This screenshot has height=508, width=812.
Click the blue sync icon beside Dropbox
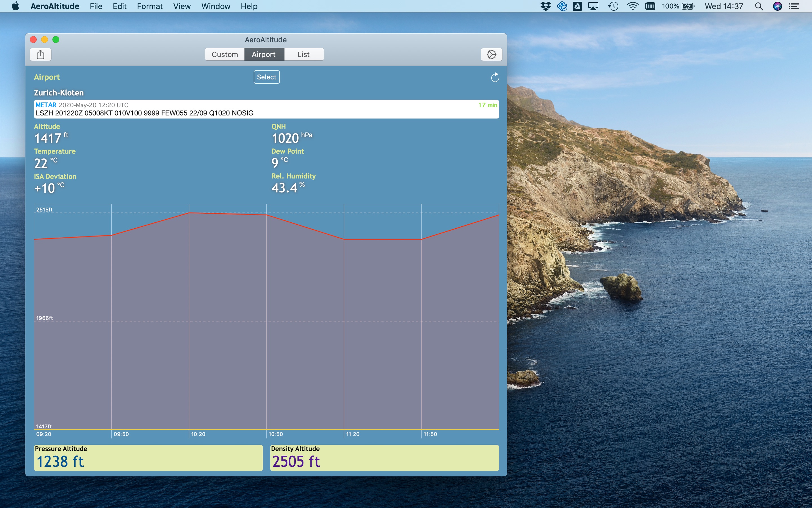(x=562, y=6)
